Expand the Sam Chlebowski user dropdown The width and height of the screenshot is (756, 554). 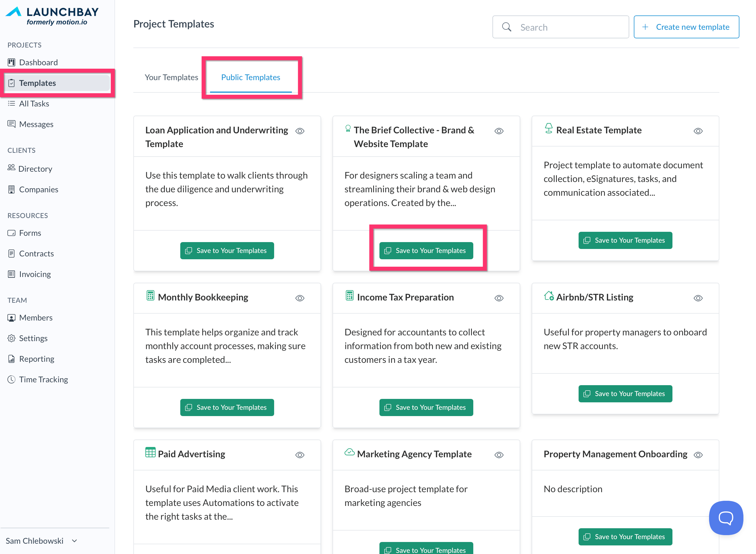[74, 541]
